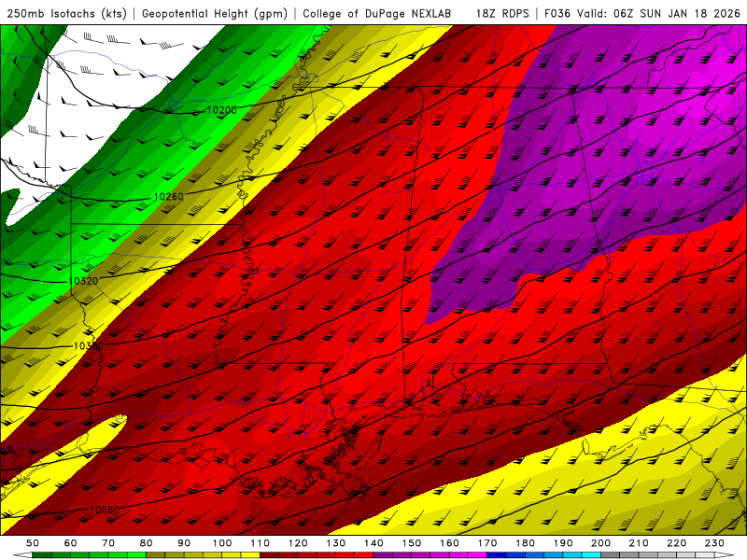Click the 170 knot legend label
The width and height of the screenshot is (747, 560).
487,543
